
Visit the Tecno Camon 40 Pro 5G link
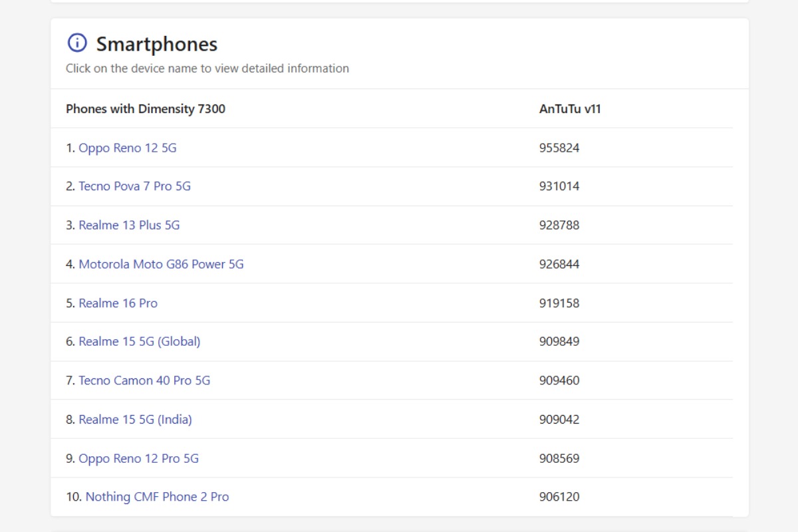click(x=144, y=380)
